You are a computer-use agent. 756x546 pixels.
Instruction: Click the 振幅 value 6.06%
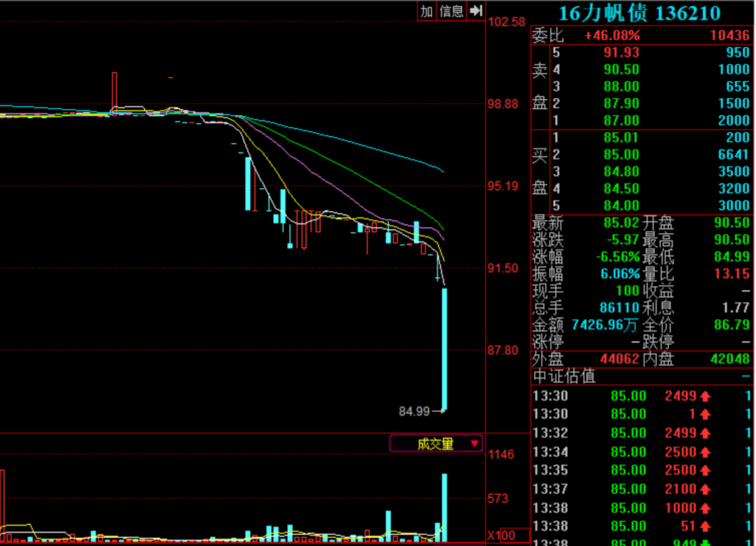(620, 274)
